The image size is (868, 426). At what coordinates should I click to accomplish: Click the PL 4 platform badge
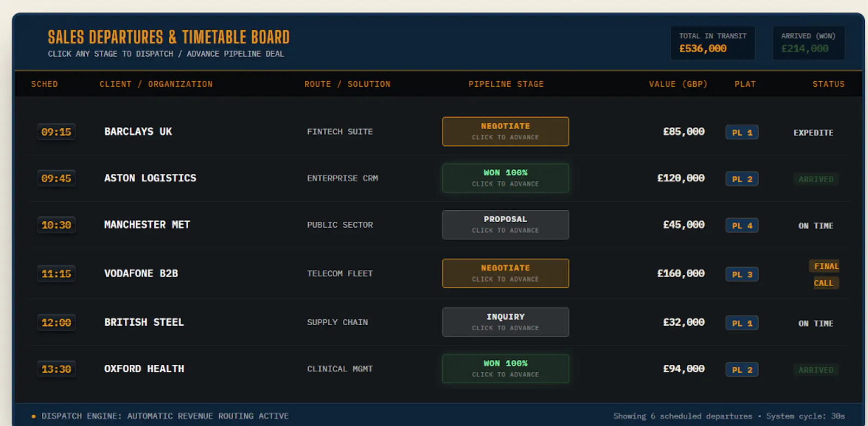(742, 225)
